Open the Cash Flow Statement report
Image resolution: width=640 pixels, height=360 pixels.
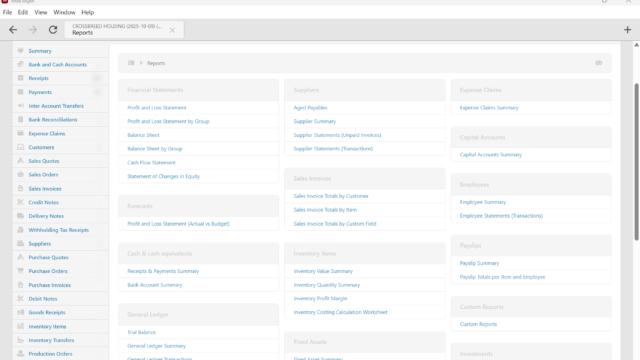tap(151, 162)
